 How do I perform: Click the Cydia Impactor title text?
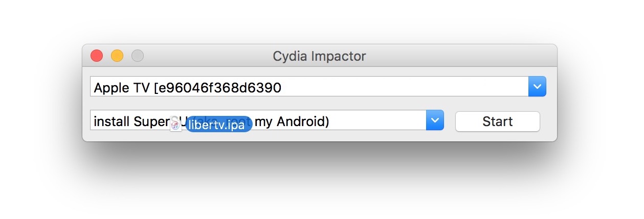(x=319, y=56)
